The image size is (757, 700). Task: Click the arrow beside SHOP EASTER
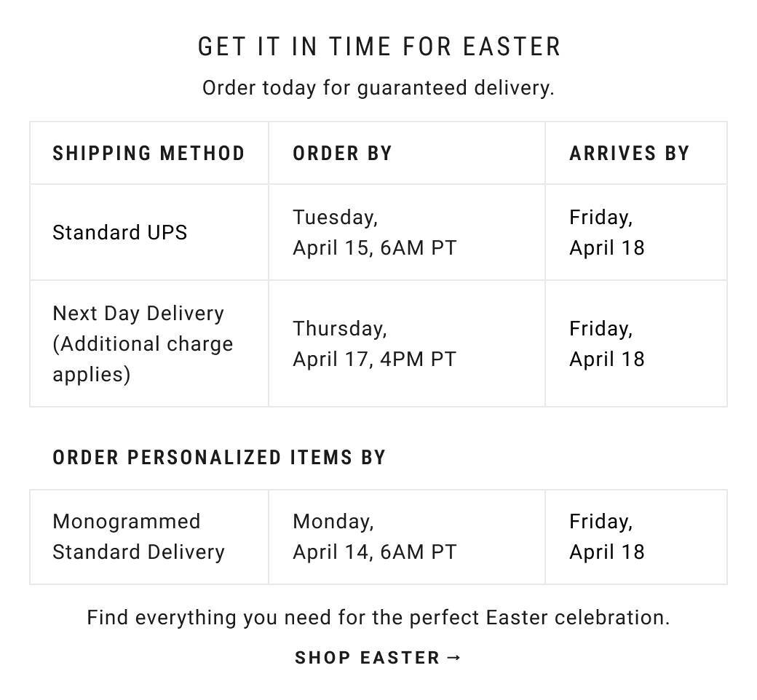pos(453,658)
